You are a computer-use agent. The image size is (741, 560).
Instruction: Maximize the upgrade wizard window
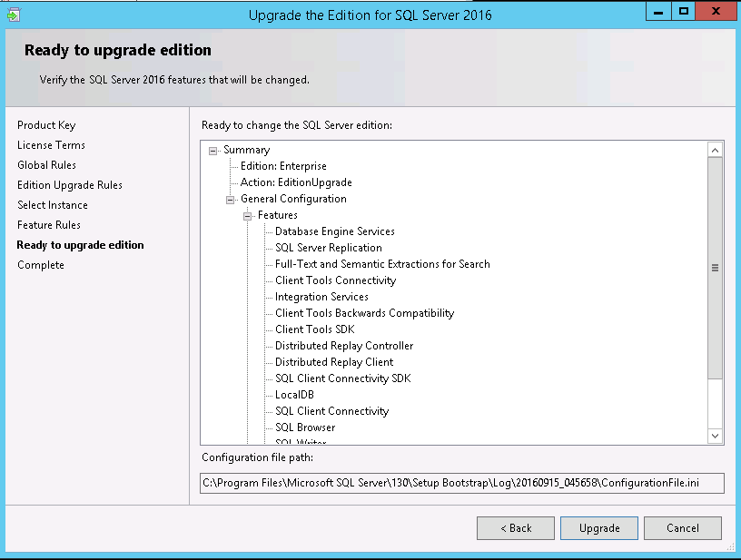coord(684,11)
